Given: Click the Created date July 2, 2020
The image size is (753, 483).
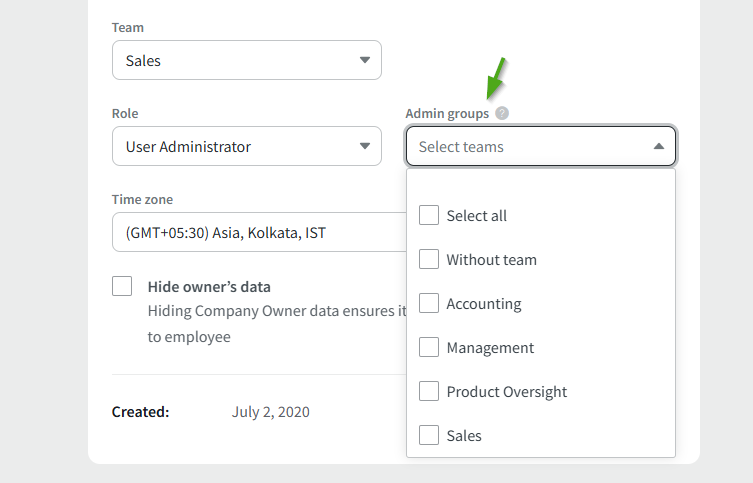Looking at the screenshot, I should pyautogui.click(x=270, y=412).
